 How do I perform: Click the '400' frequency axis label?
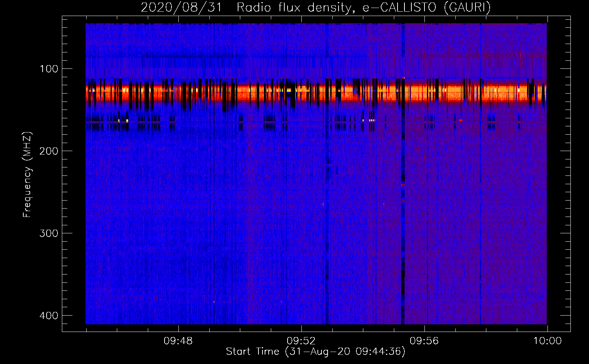coord(48,316)
